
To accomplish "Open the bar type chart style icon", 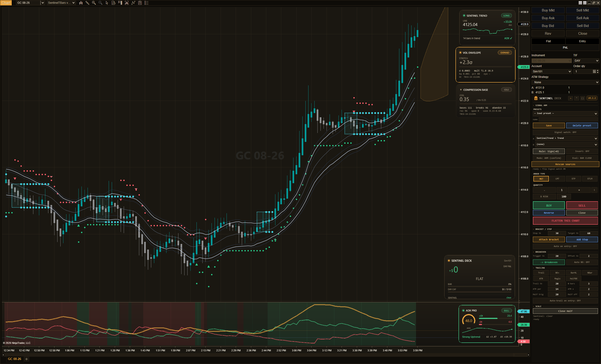I will [81, 3].
